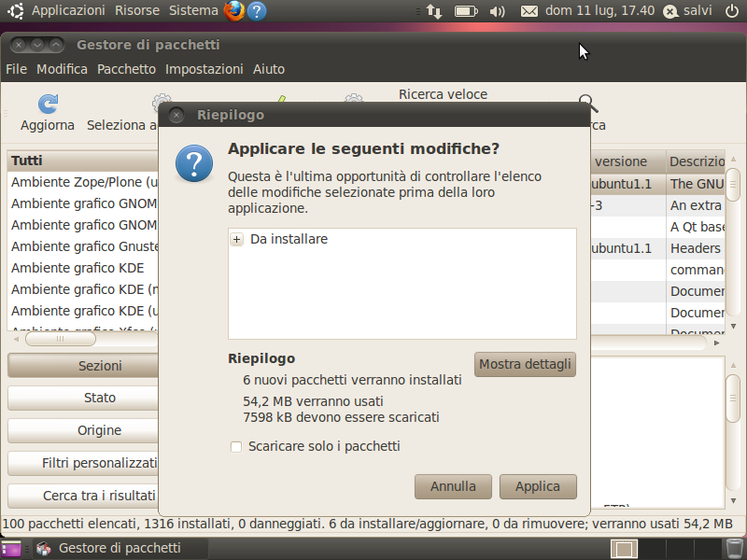The width and height of the screenshot is (747, 560).
Task: Open the Pacchetto menu
Action: [x=126, y=69]
